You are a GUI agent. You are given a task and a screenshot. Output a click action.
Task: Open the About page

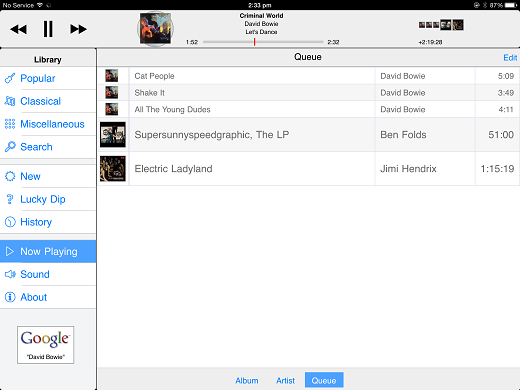48,297
